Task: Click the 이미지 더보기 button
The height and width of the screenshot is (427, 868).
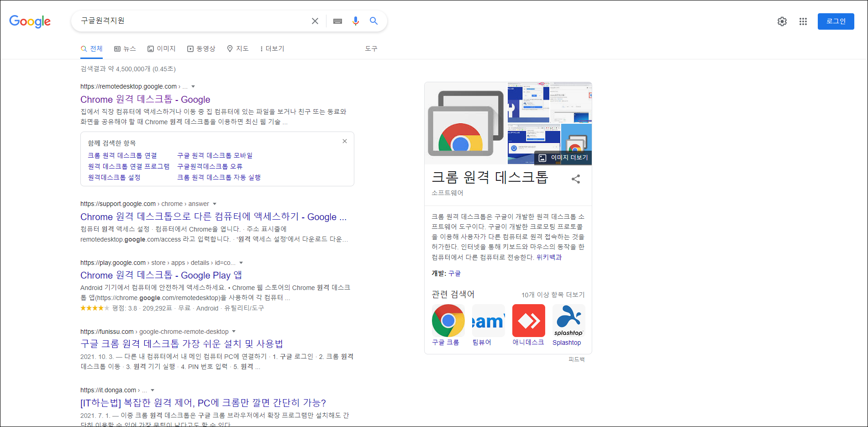Action: (x=563, y=158)
